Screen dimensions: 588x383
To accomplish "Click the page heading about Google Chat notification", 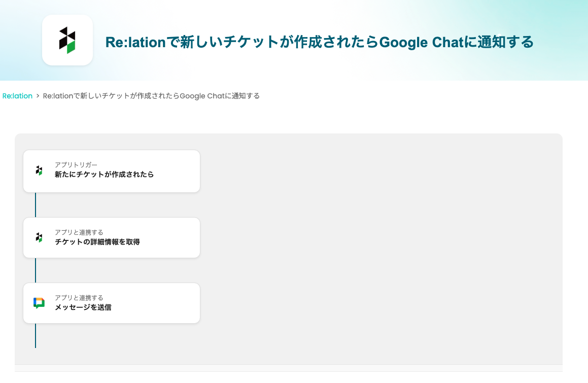I will [319, 42].
